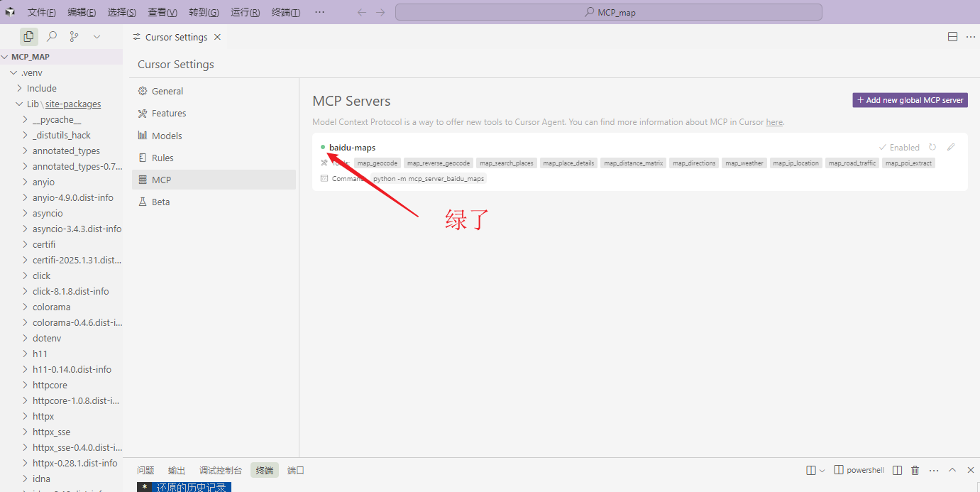Viewport: 980px width, 492px height.
Task: Open the 编辑(E) menu
Action: pyautogui.click(x=82, y=12)
